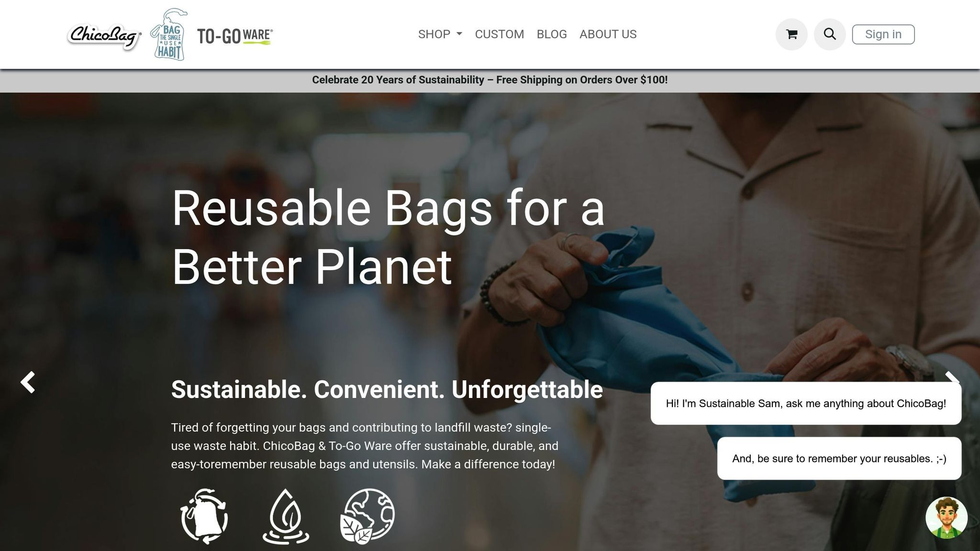The image size is (980, 551).
Task: Open the Sustainable Sam chat avatar
Action: click(947, 518)
